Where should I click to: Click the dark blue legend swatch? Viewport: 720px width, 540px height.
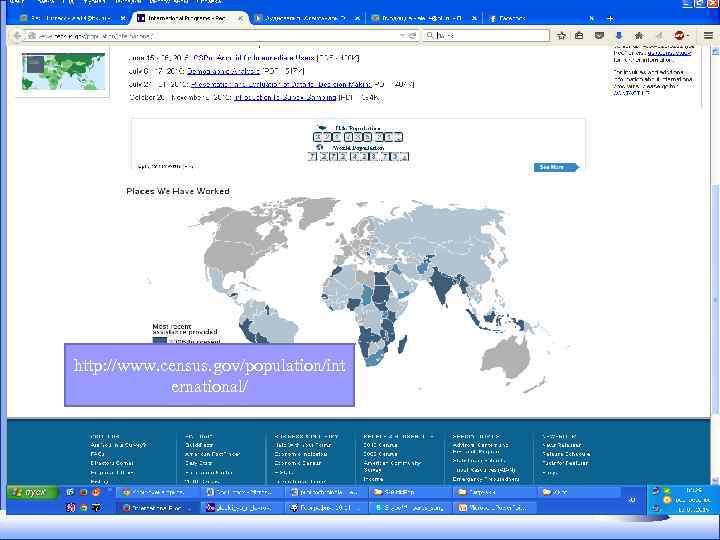(159, 340)
